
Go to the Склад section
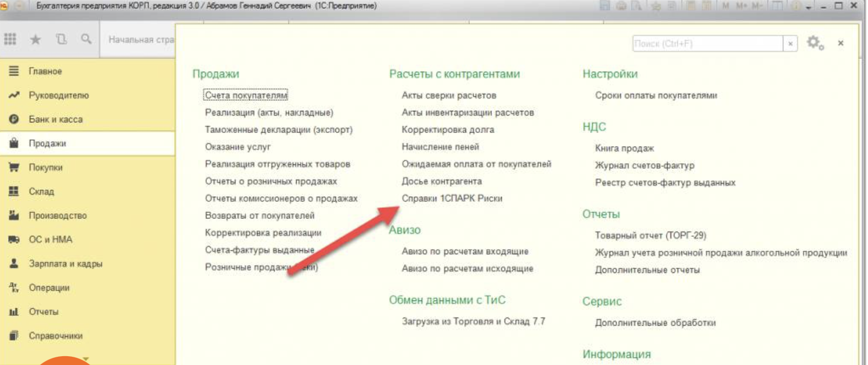41,191
